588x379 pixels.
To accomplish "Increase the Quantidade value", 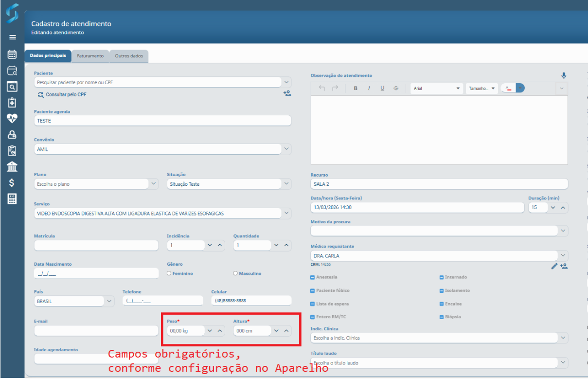I will [286, 245].
